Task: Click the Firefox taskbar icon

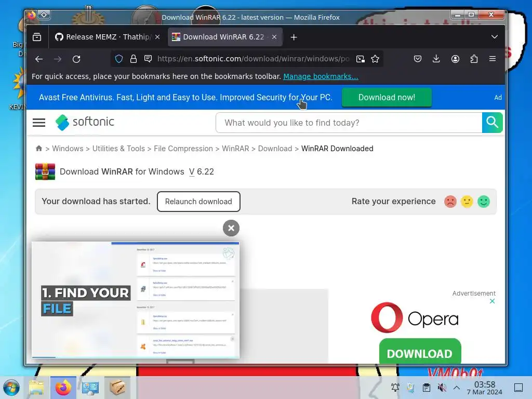Action: [x=63, y=388]
